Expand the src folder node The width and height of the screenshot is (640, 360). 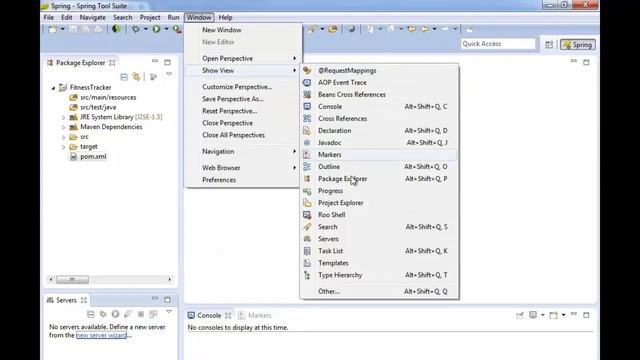(x=63, y=137)
